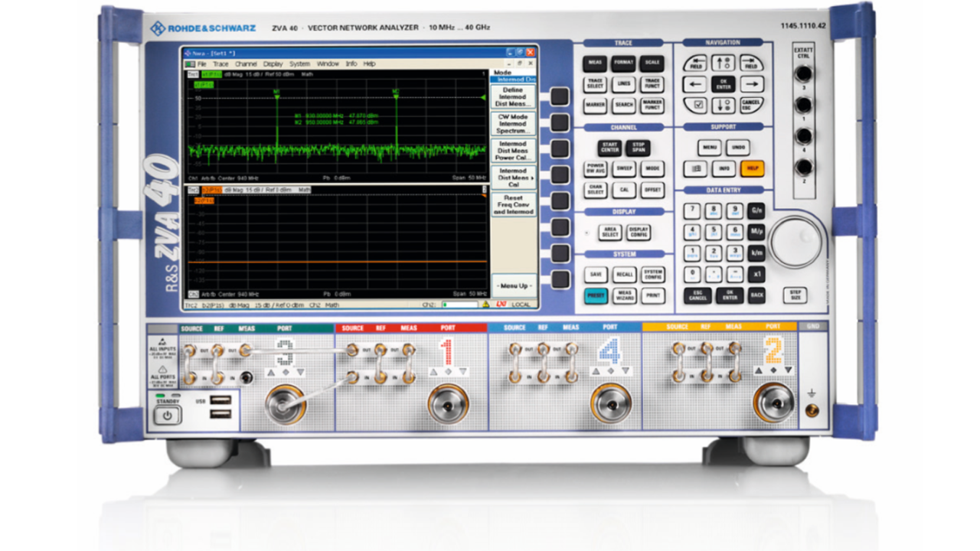Click the warning triangle status icon

(x=485, y=305)
